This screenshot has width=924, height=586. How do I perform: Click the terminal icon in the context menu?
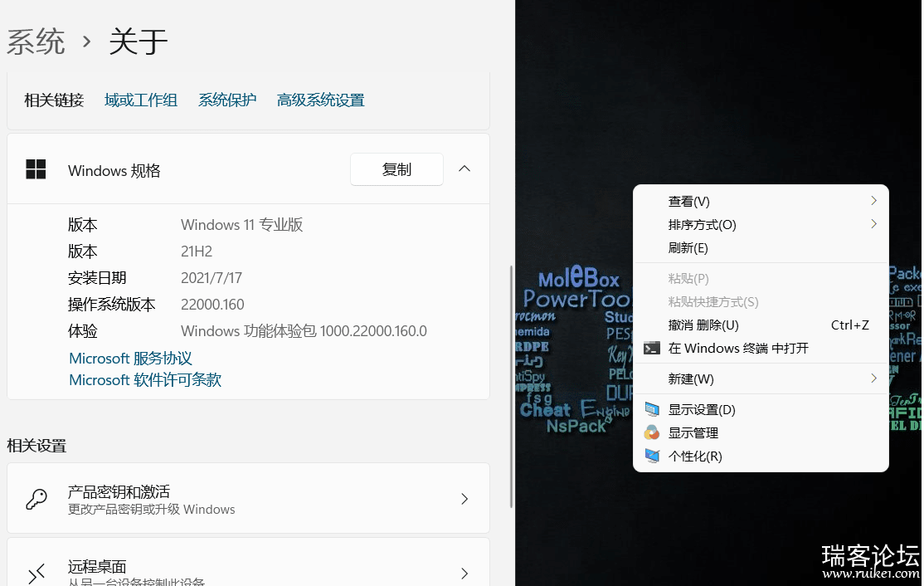pyautogui.click(x=652, y=348)
